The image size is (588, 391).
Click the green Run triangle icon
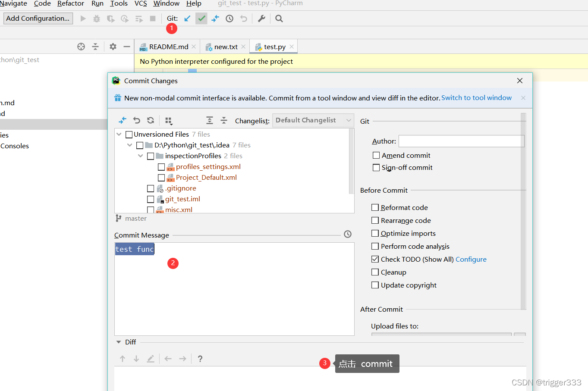click(x=83, y=19)
